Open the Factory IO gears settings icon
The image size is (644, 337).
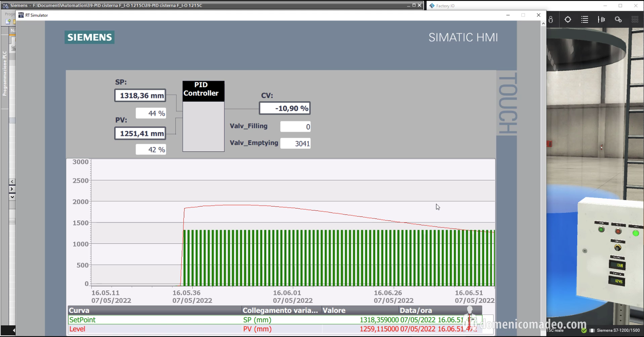[618, 20]
